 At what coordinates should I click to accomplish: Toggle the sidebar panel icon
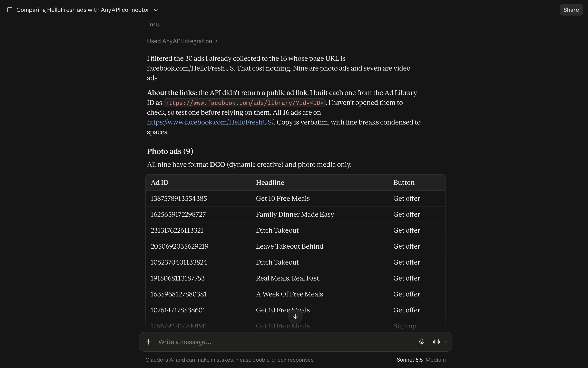tap(10, 10)
